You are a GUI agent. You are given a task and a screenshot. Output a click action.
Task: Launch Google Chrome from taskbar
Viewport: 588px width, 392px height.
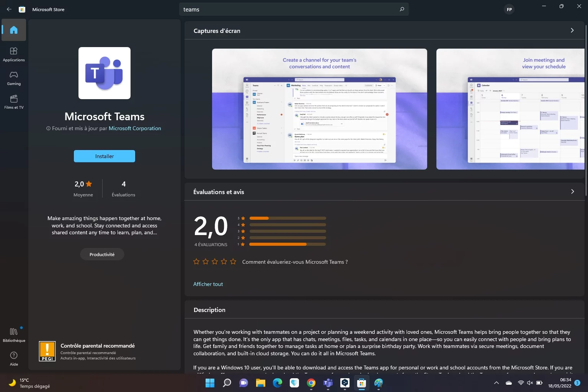pos(311,383)
